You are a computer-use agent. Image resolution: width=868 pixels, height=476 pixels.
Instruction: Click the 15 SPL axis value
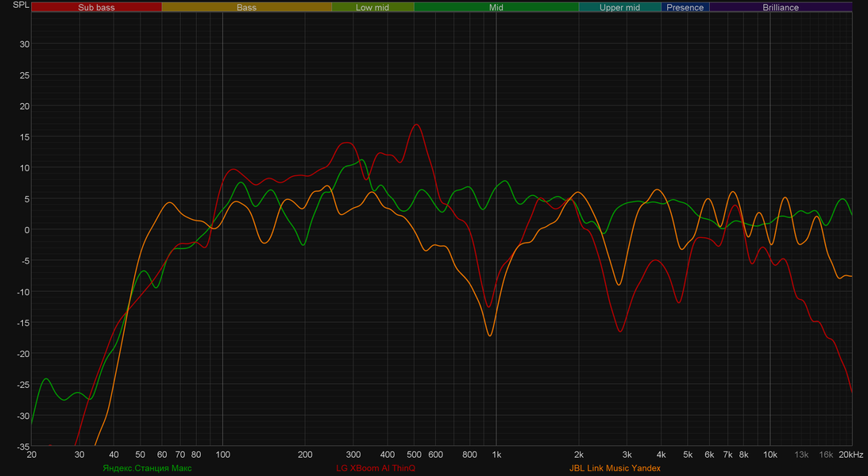point(25,137)
